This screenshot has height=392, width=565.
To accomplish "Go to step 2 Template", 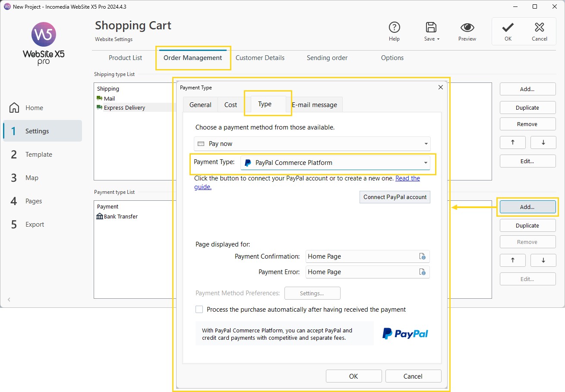I will tap(42, 155).
